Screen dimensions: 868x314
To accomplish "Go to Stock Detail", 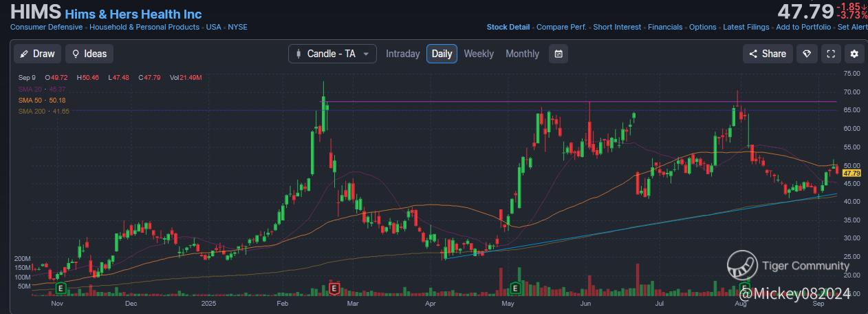I will [x=508, y=27].
